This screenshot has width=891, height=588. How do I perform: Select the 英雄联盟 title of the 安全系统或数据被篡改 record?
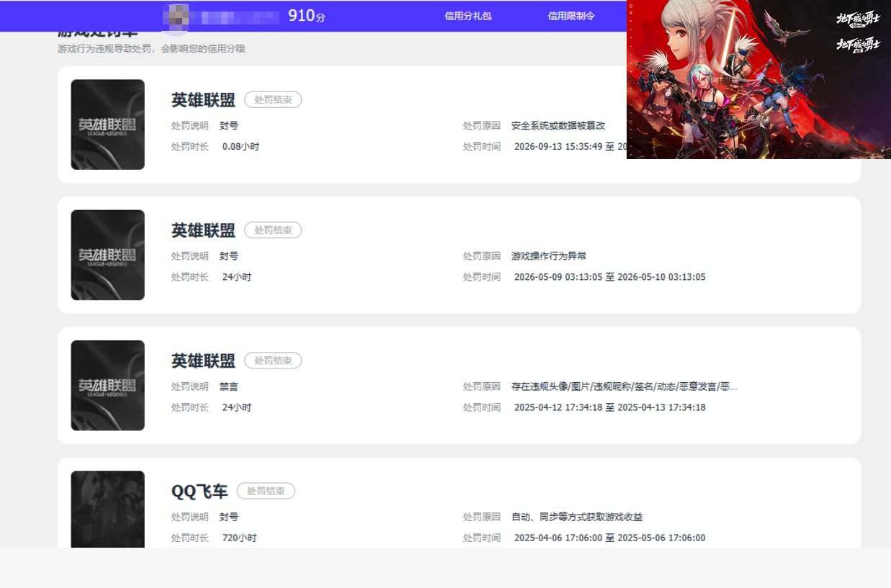pyautogui.click(x=203, y=100)
